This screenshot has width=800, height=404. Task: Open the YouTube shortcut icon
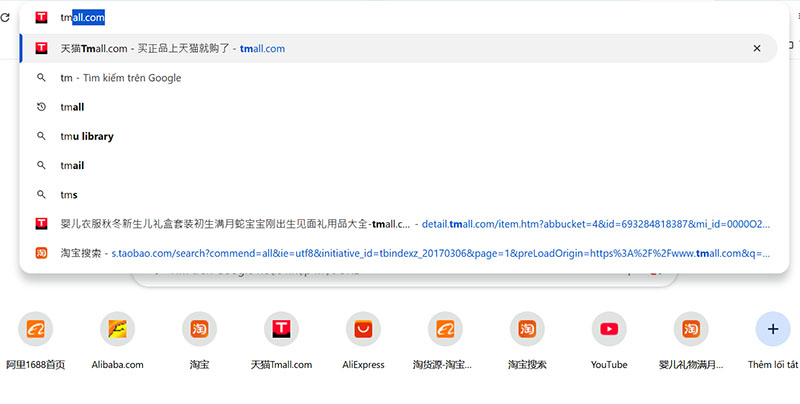[x=608, y=328]
